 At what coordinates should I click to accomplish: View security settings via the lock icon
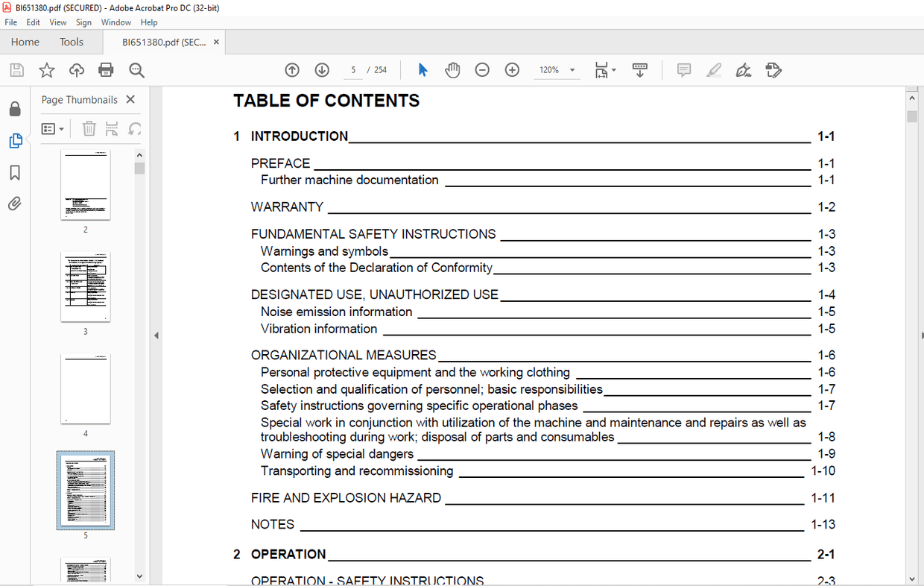(15, 109)
